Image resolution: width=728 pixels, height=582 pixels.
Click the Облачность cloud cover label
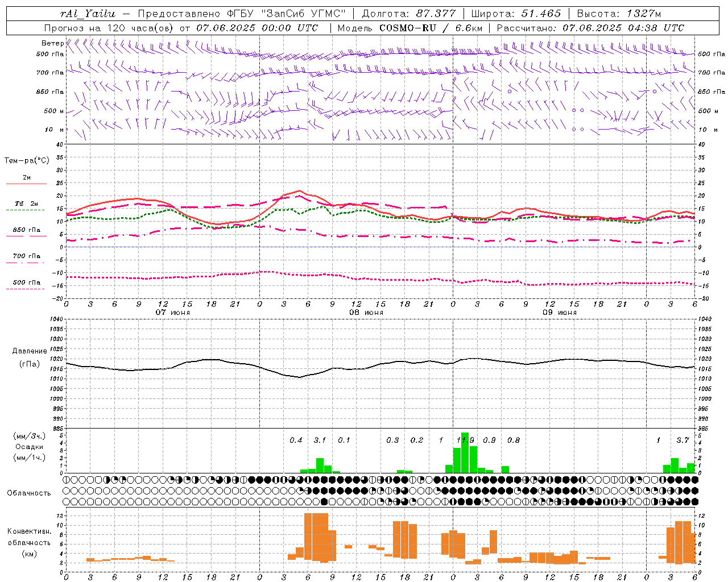pyautogui.click(x=28, y=493)
